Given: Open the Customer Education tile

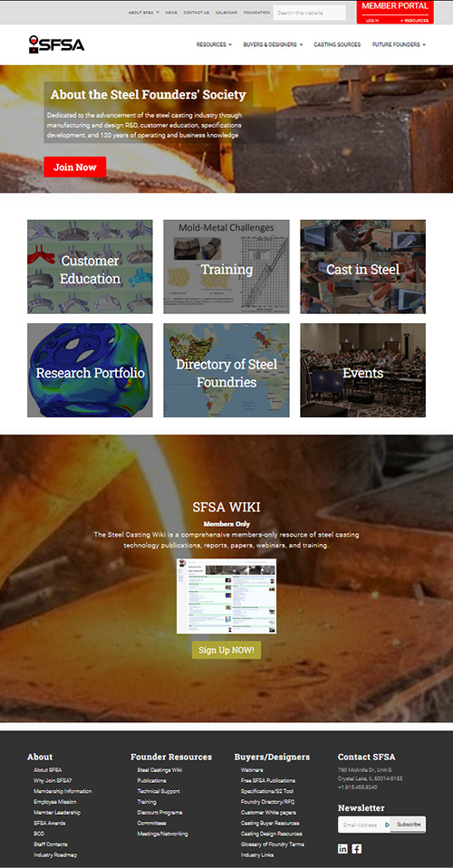Looking at the screenshot, I should tap(90, 267).
